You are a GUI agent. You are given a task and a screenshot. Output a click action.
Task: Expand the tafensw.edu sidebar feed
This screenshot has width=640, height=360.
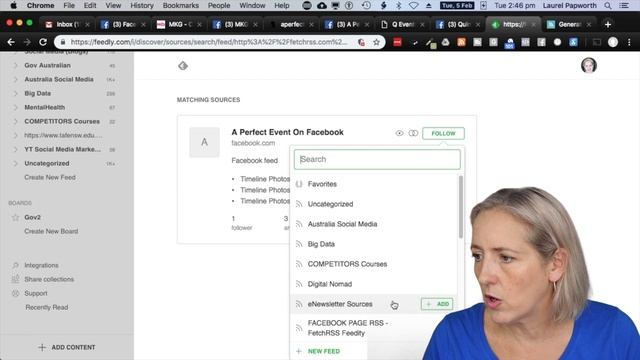pyautogui.click(x=16, y=135)
